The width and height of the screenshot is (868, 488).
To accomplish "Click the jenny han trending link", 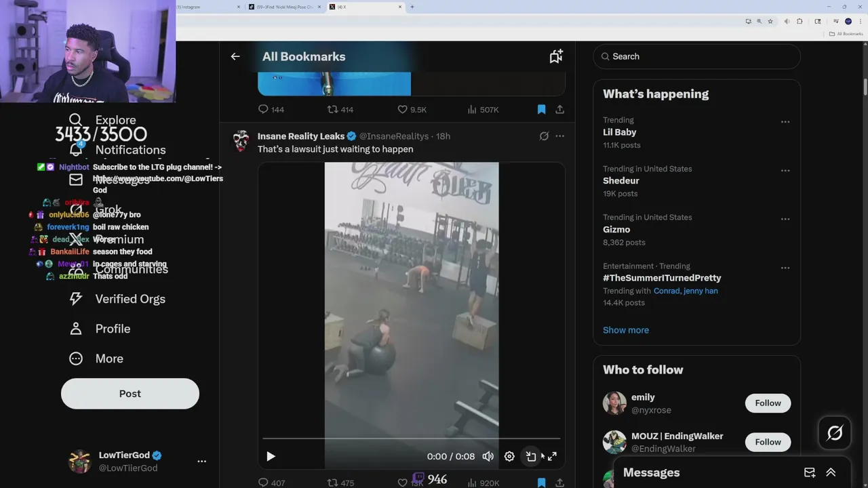I will (x=702, y=291).
